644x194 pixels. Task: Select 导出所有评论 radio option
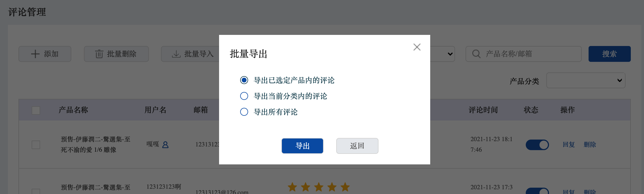coord(244,112)
